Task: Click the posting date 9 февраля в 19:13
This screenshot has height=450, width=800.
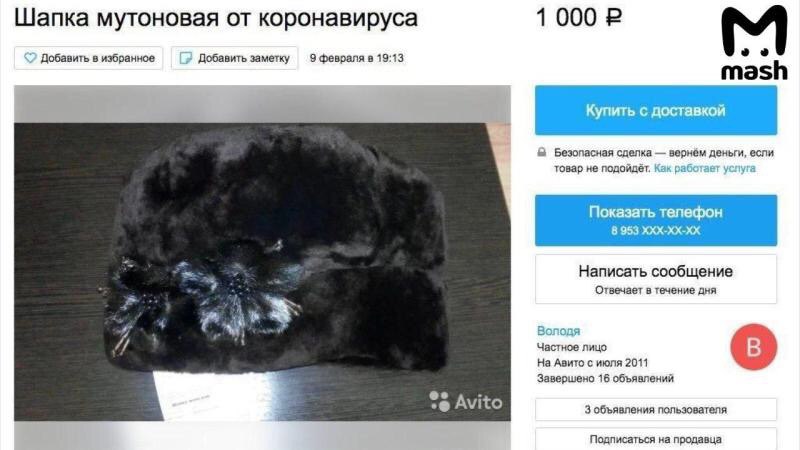Action: click(x=357, y=58)
